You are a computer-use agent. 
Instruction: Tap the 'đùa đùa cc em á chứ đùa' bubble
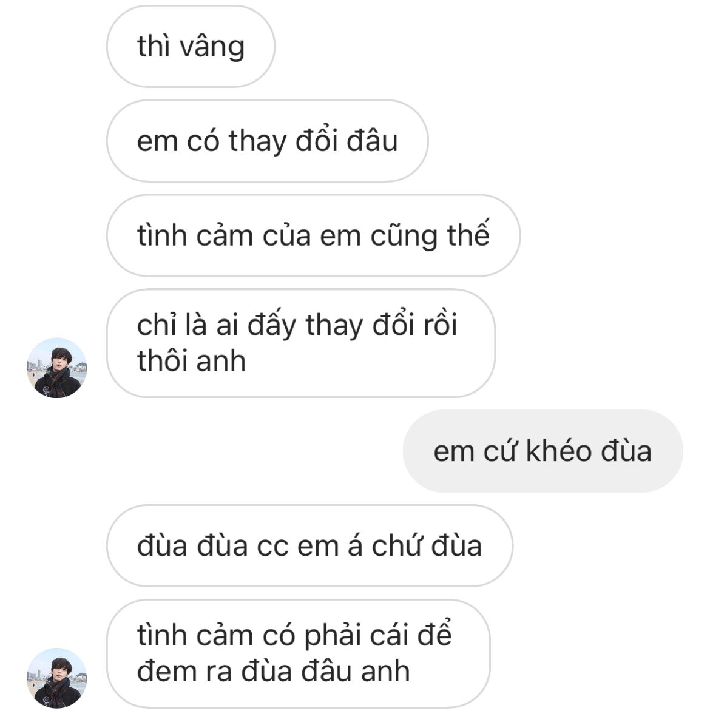pos(309,545)
